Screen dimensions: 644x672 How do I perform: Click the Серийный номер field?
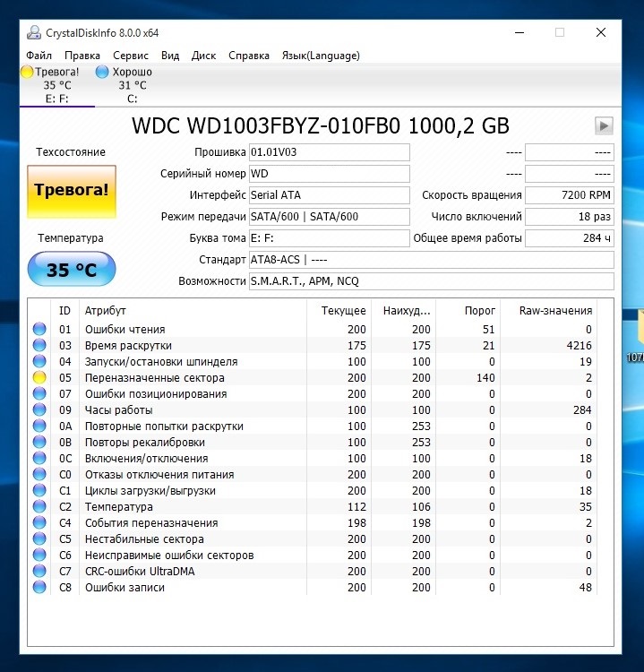coord(329,174)
